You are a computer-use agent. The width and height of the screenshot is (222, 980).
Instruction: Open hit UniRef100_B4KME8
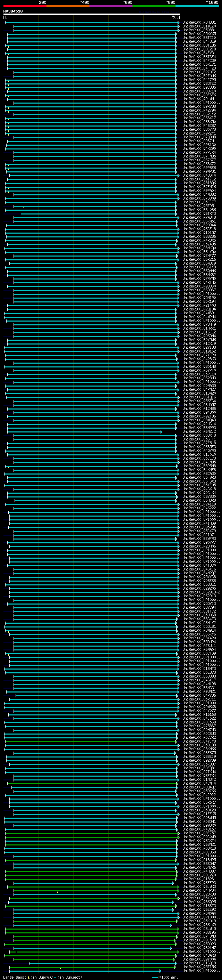(199, 469)
